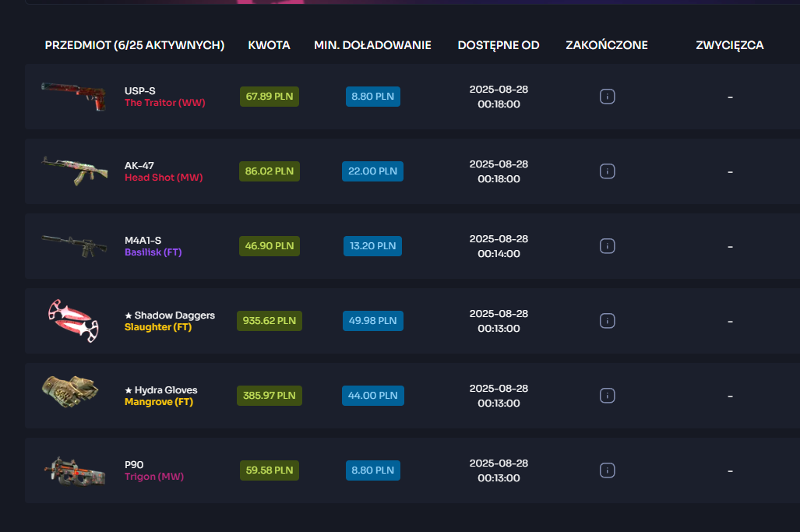
Task: Click the 385.97 PLN amount badge
Action: coord(270,396)
